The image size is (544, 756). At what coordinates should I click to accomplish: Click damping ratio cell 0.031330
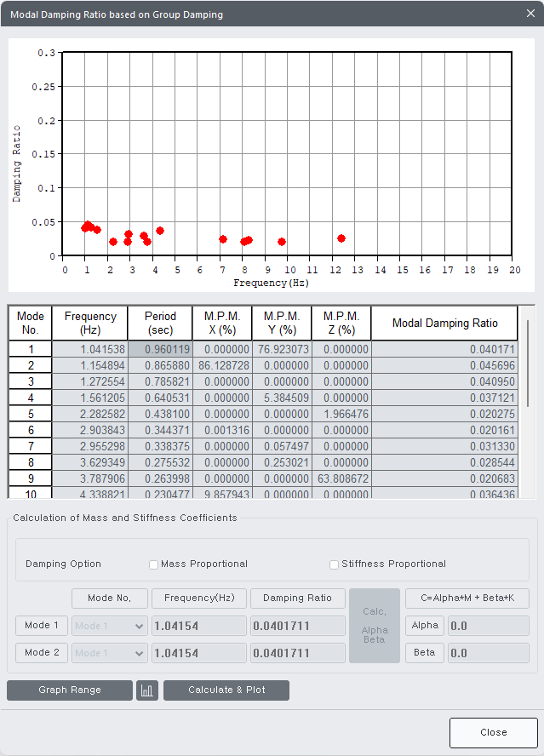tap(444, 446)
